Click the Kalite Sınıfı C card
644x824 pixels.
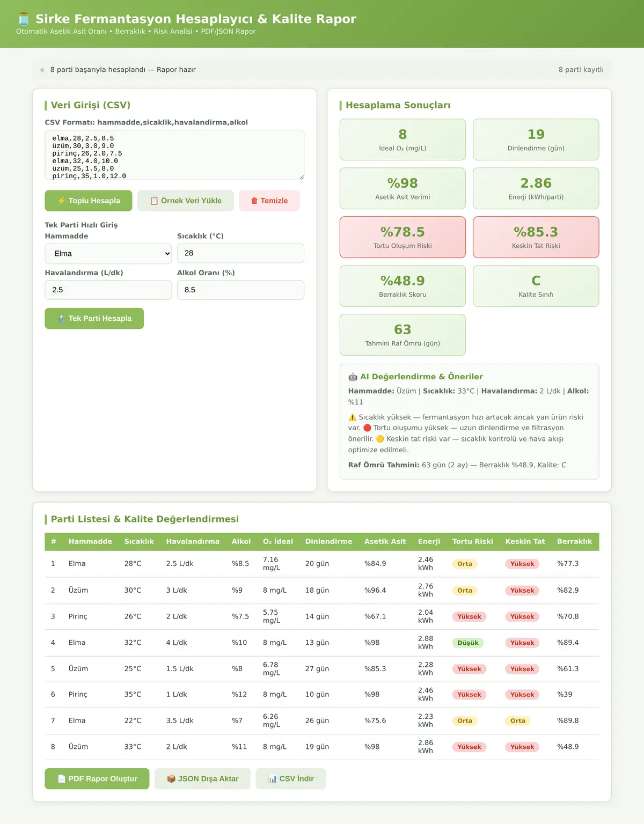[536, 286]
